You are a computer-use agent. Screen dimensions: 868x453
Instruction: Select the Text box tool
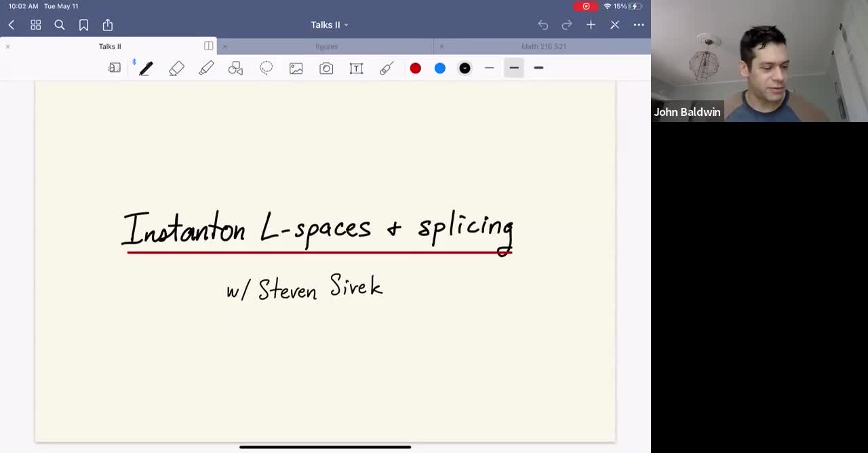click(x=356, y=68)
